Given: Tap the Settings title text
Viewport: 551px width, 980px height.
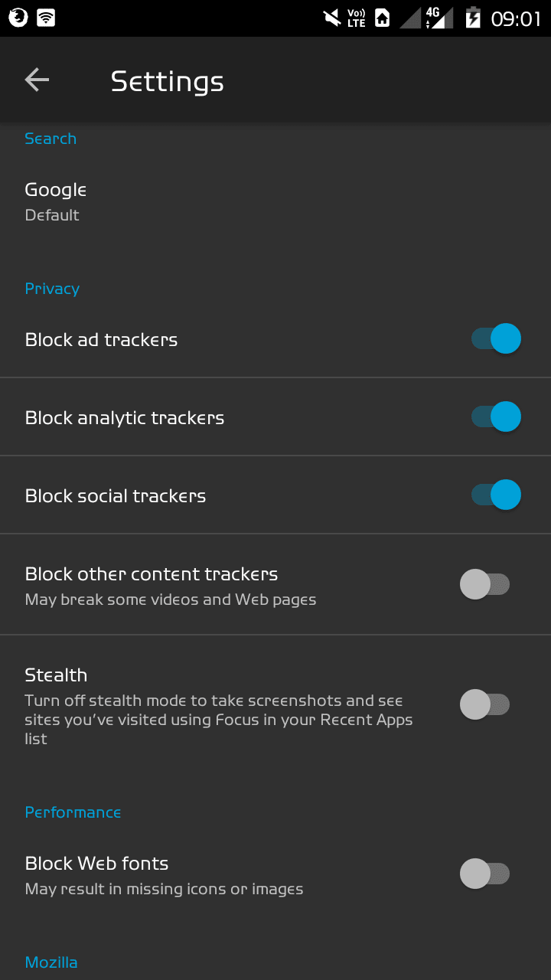Looking at the screenshot, I should click(167, 80).
